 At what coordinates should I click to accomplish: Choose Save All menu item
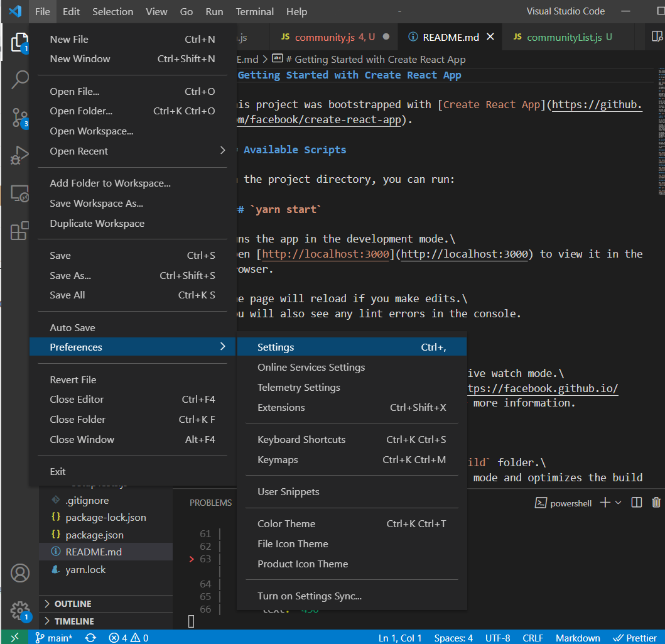(x=132, y=295)
